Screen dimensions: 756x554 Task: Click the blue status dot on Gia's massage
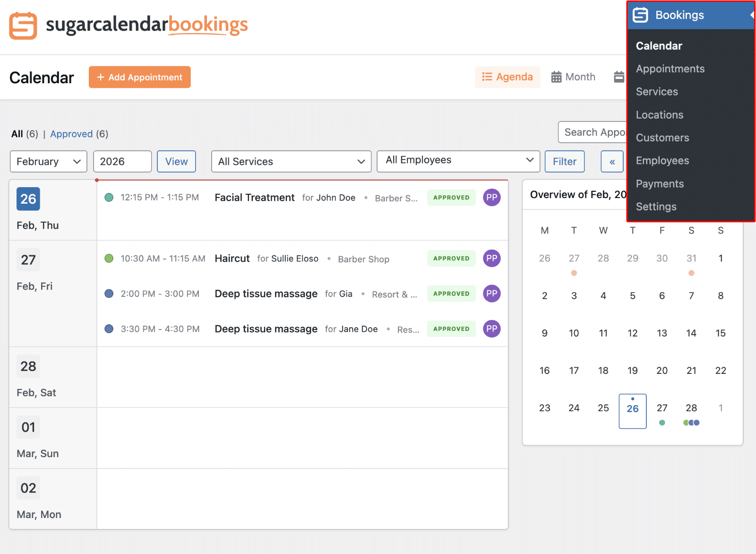pyautogui.click(x=109, y=294)
